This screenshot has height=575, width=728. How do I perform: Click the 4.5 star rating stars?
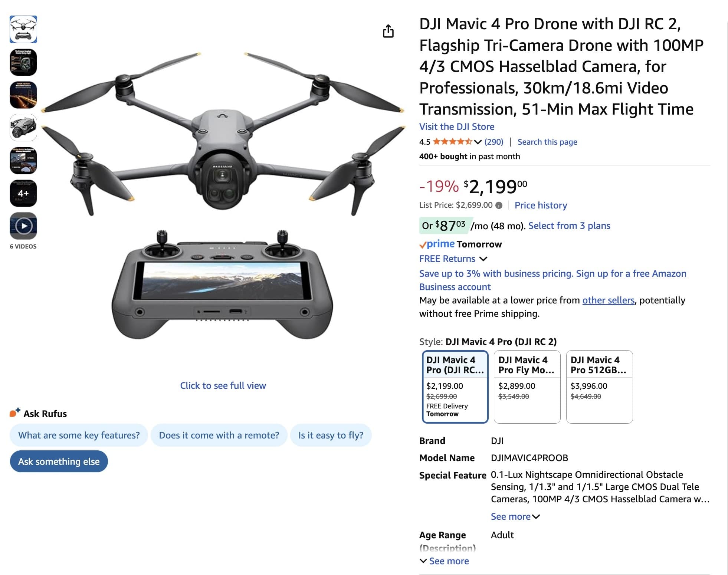pos(452,141)
